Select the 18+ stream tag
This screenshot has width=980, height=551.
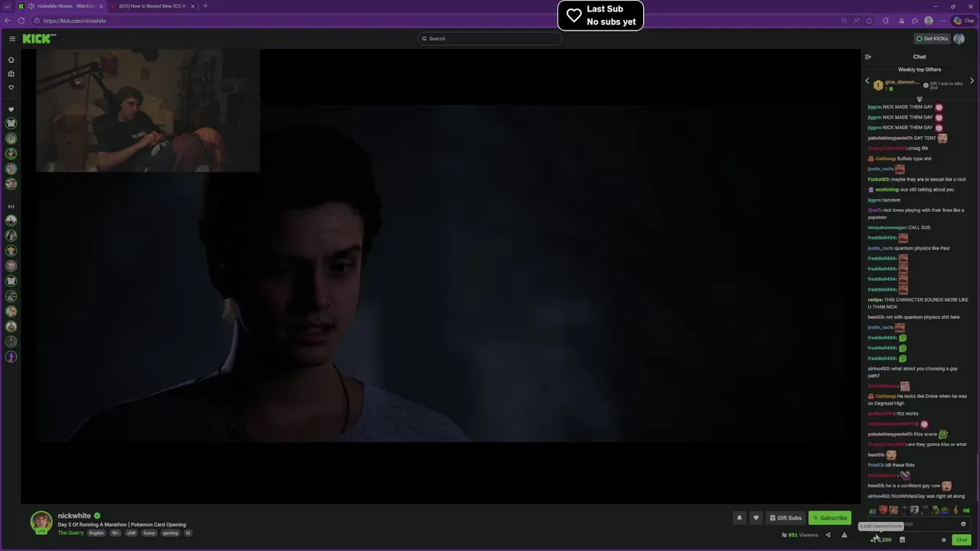pos(115,533)
